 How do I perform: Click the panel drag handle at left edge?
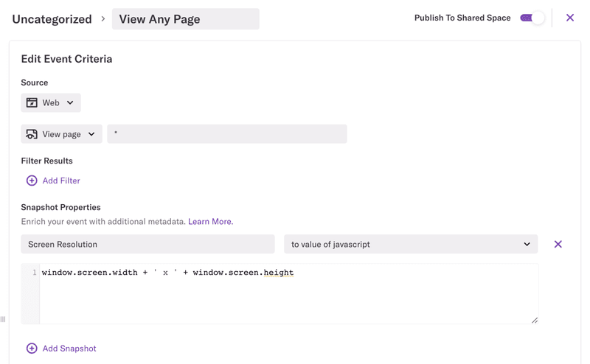tap(3, 319)
